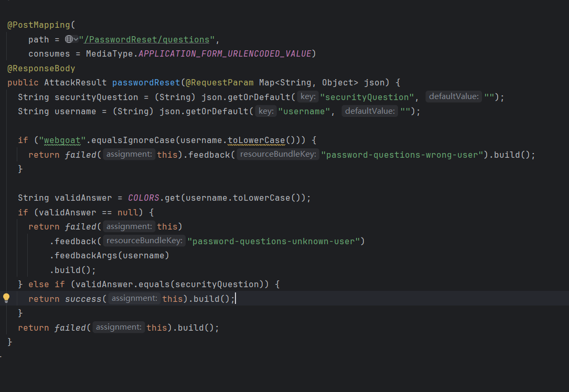Click the underlined toLowerCase call in the if condition
The width and height of the screenshot is (569, 392).
pyautogui.click(x=256, y=140)
